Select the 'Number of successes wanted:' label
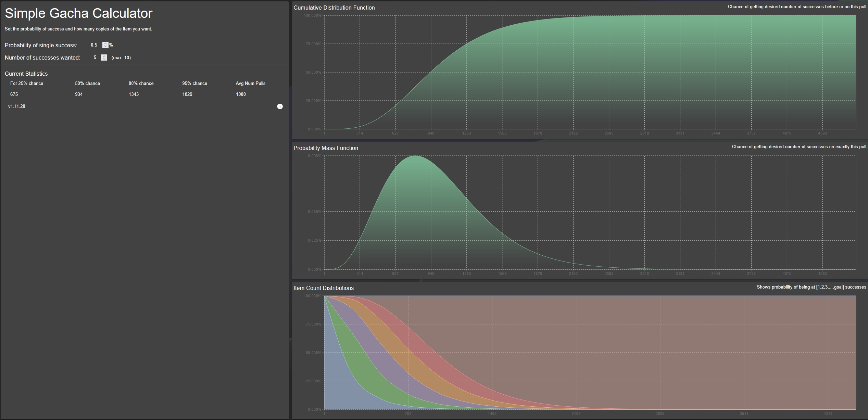The image size is (868, 420). tap(42, 58)
